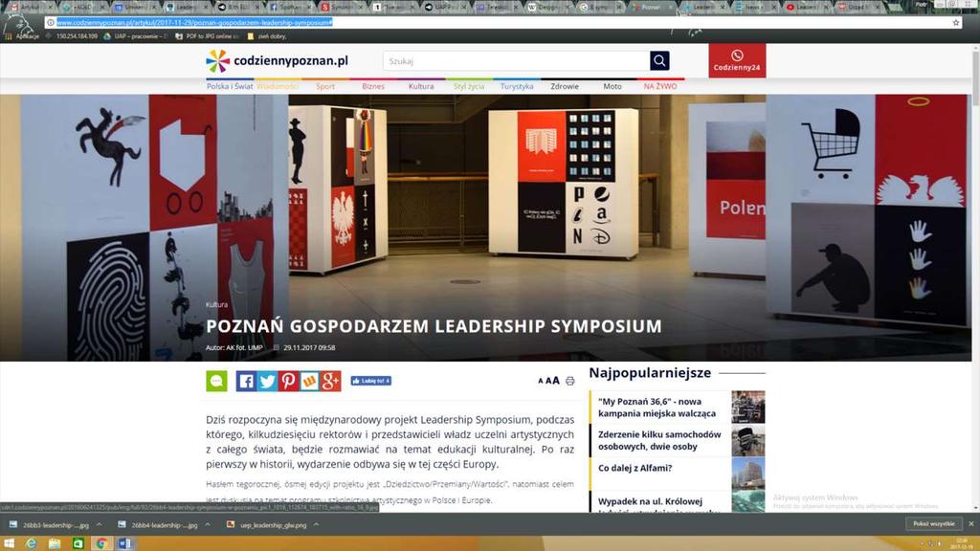Switch to Word in taskbar
Screen dimensions: 980x551
click(x=124, y=543)
